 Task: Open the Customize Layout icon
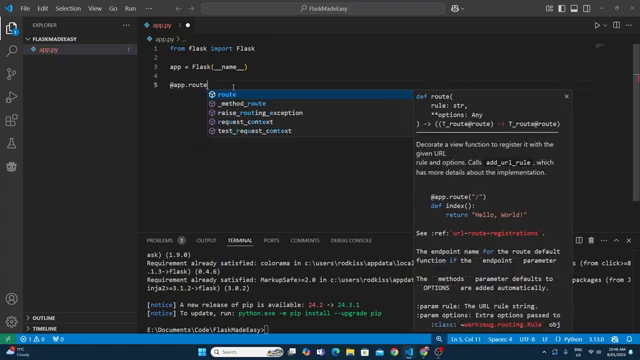pos(549,8)
